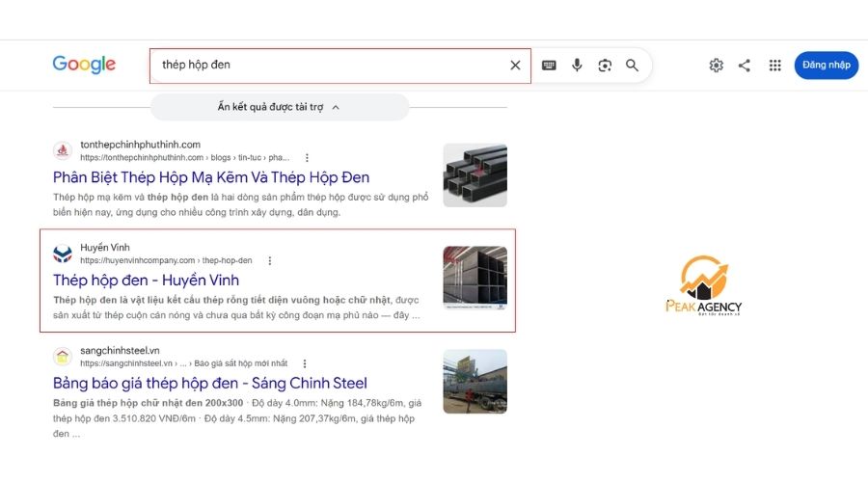Open quick settings gear icon
Image resolution: width=868 pixels, height=482 pixels.
717,66
